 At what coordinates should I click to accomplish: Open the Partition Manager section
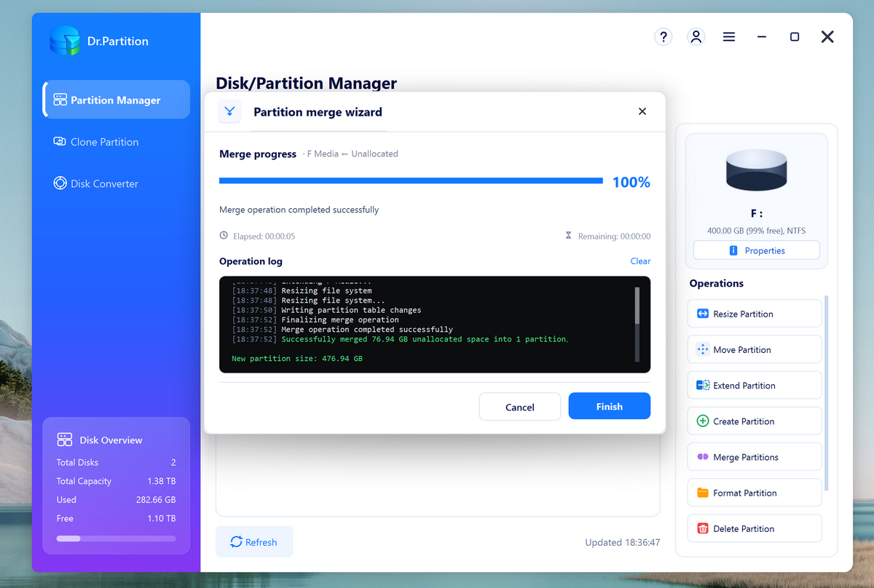117,100
